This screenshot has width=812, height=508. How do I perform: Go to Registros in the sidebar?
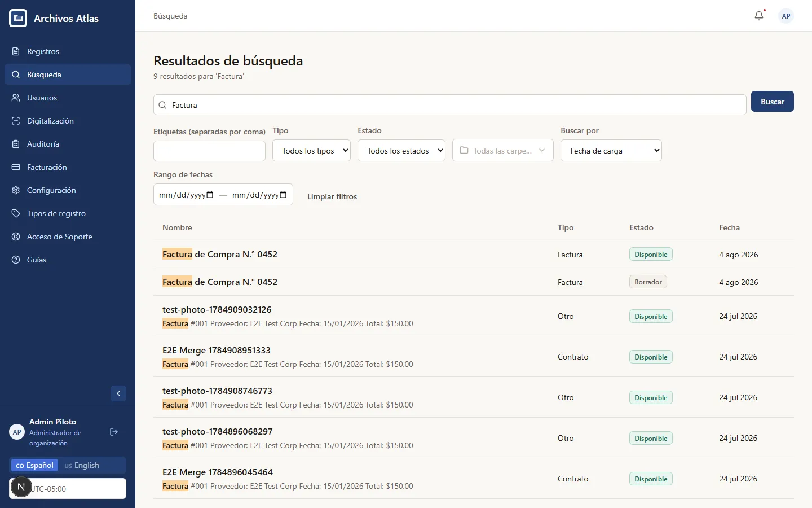68,51
